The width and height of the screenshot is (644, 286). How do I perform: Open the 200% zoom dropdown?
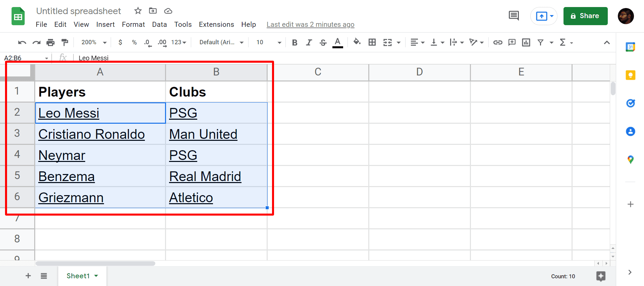click(x=94, y=42)
